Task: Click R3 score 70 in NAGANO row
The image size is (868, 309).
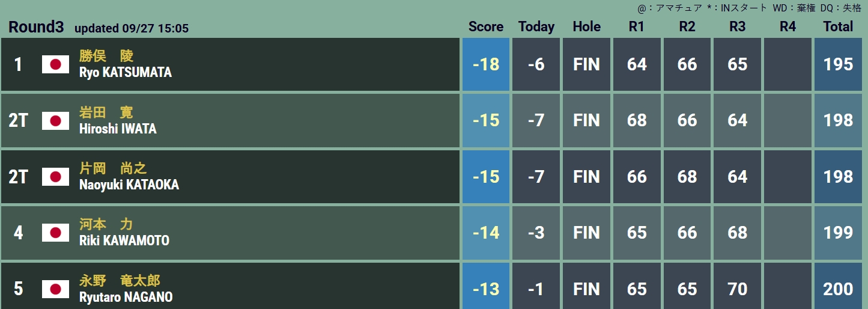Action: point(737,289)
